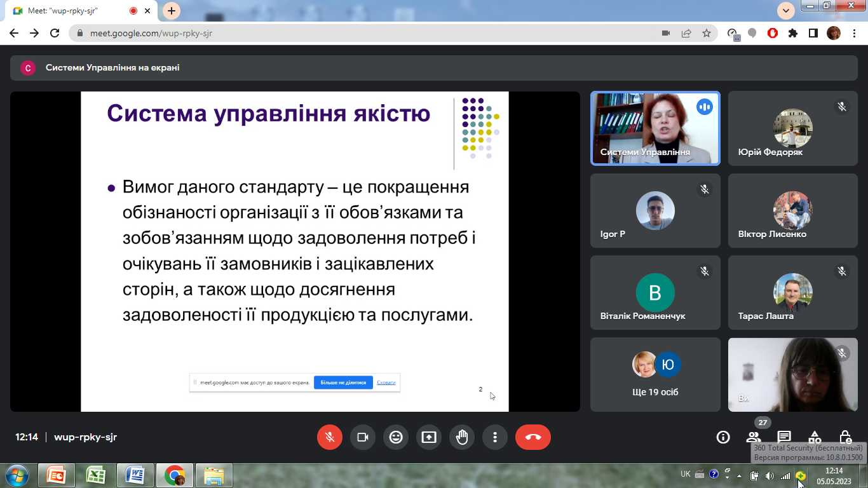Image resolution: width=868 pixels, height=488 pixels.
Task: Raise your hand in the meeting
Action: pyautogui.click(x=462, y=437)
